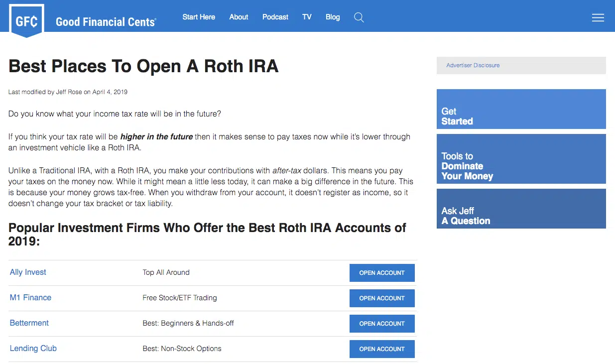The width and height of the screenshot is (615, 364).
Task: Follow the Ally Invest link
Action: tap(28, 272)
